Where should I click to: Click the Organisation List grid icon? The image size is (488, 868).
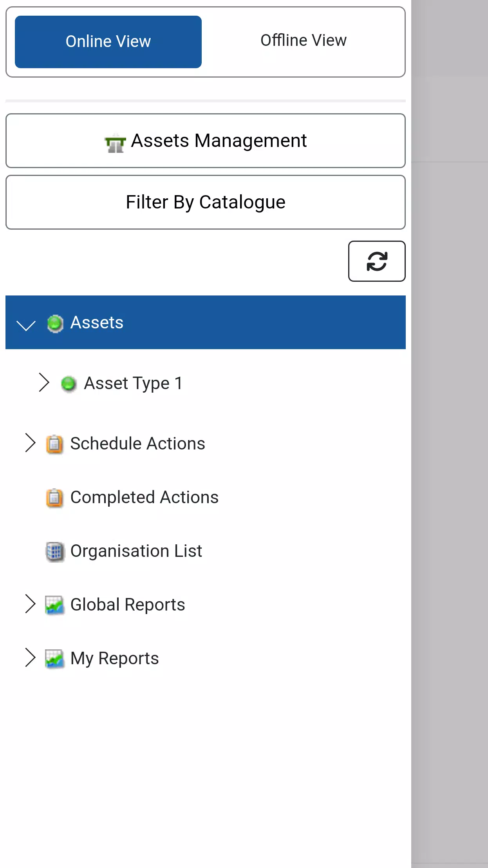point(54,551)
